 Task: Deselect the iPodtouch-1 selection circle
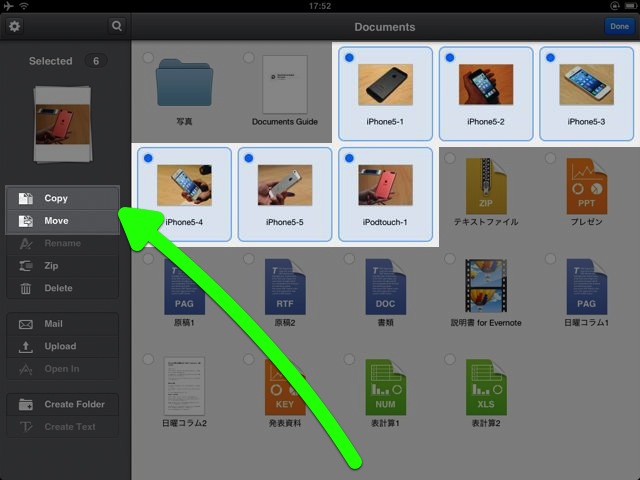(x=349, y=158)
